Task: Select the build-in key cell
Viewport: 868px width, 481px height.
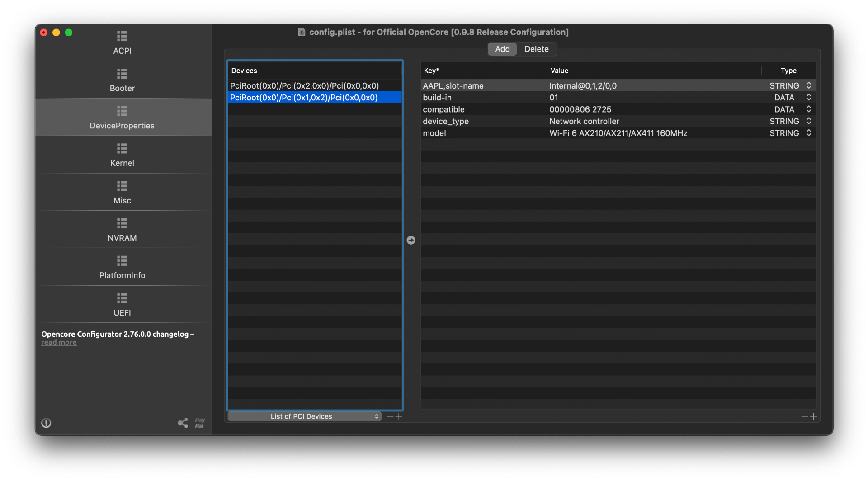Action: (x=437, y=97)
